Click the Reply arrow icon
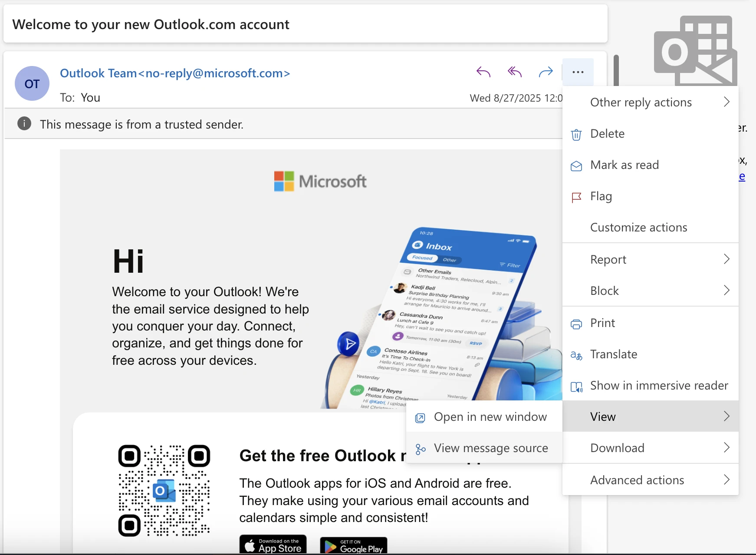This screenshot has height=555, width=756. (x=483, y=72)
